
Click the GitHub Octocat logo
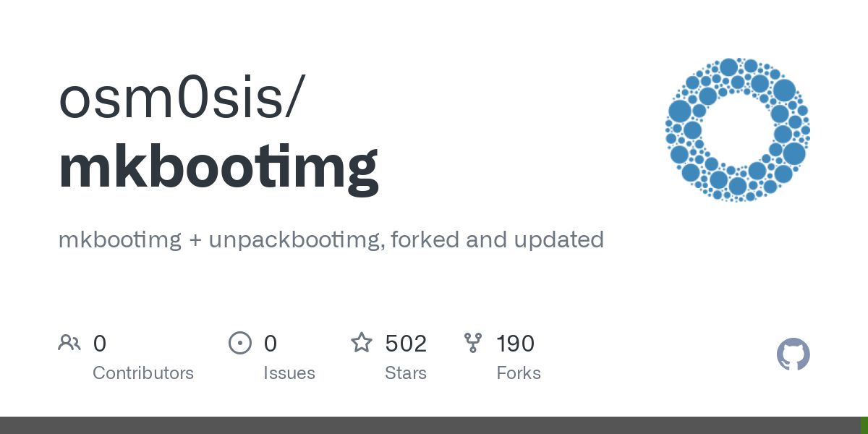tap(793, 354)
